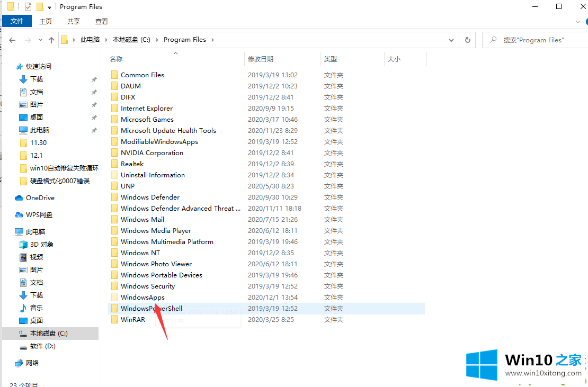
Task: Select the WinRAR folder
Action: (x=133, y=320)
